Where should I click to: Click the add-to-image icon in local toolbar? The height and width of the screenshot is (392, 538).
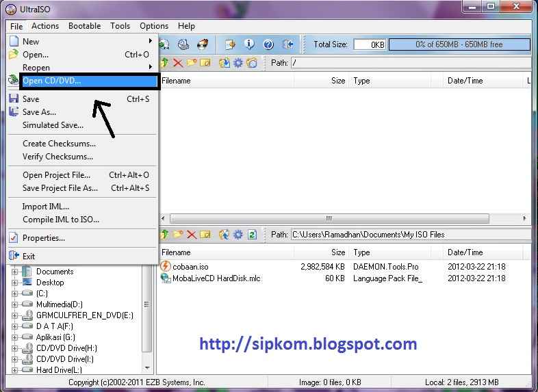coord(225,235)
